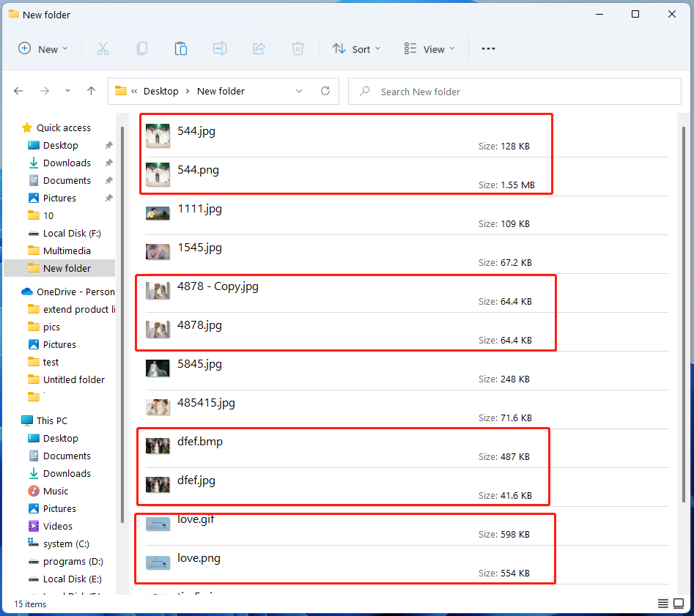Viewport: 694px width, 616px height.
Task: Click the Rename icon in toolbar
Action: [x=219, y=49]
